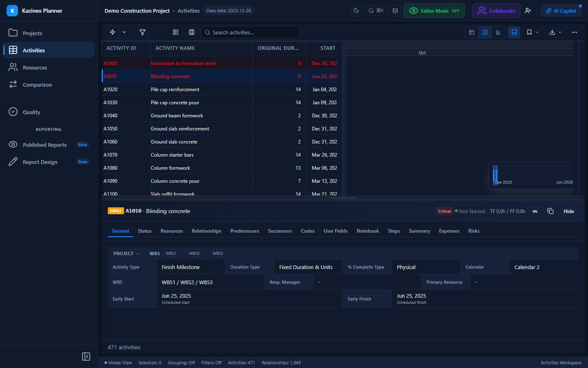
Task: Switch to Gantt chart-only view
Action: (499, 32)
